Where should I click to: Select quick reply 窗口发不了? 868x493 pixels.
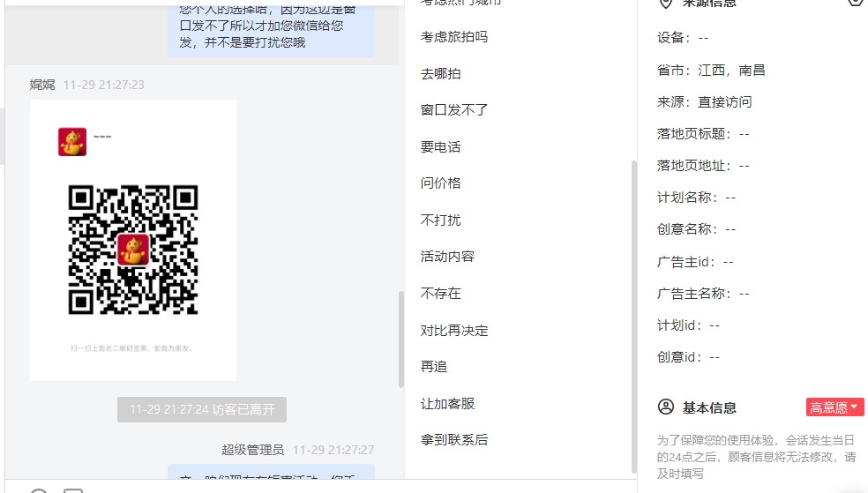[x=454, y=110]
